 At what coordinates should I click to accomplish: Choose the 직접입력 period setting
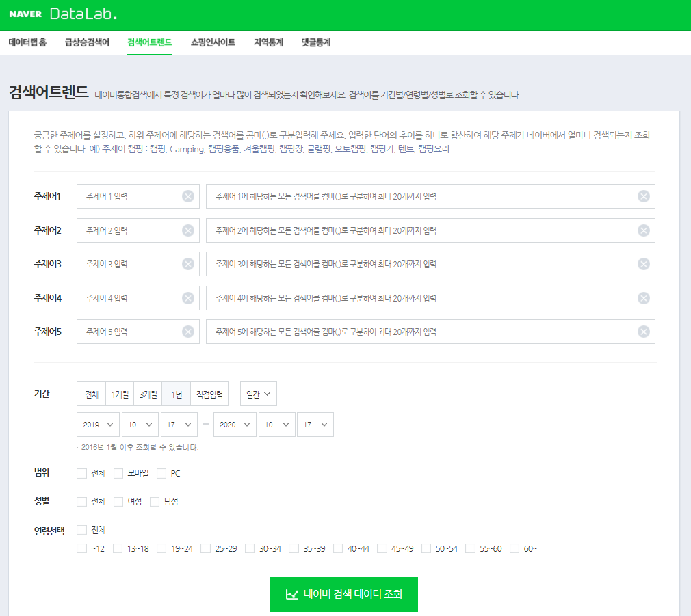[x=209, y=394]
